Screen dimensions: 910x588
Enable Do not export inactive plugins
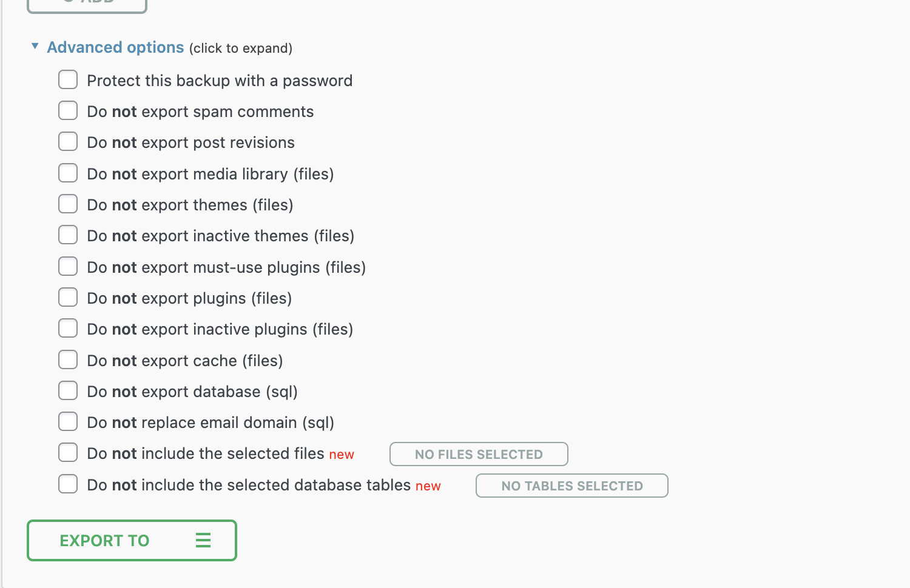pos(68,329)
